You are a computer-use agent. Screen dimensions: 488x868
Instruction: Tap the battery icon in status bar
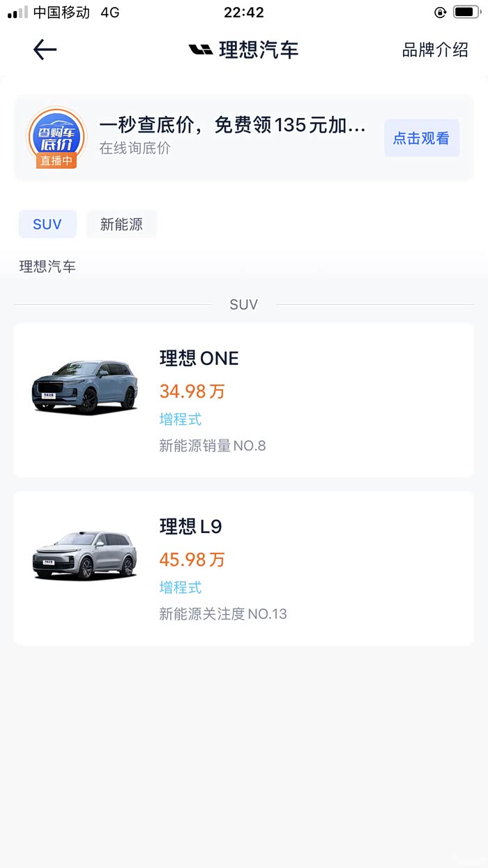tap(466, 12)
